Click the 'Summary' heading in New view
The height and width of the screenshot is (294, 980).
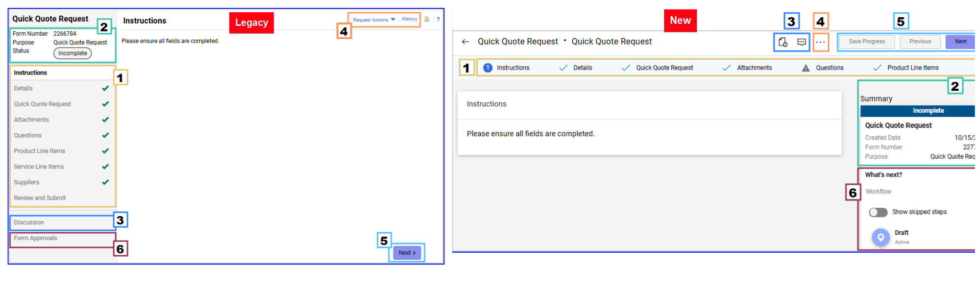876,99
